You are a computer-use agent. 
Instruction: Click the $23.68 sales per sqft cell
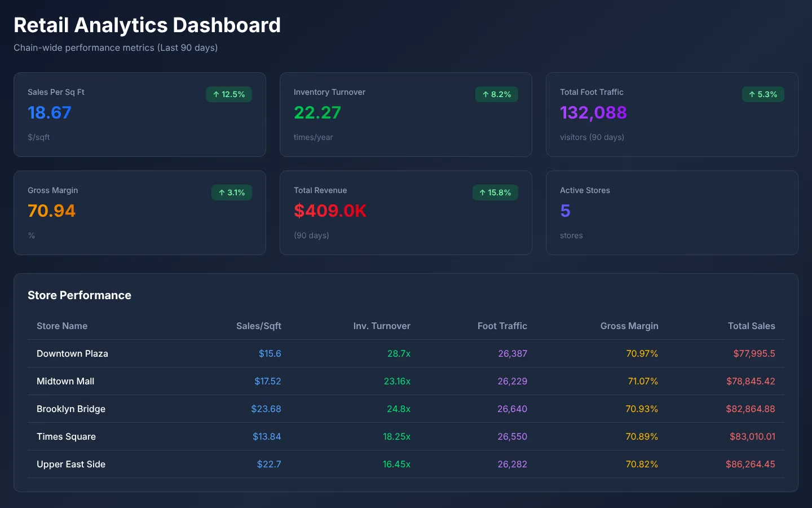pyautogui.click(x=266, y=409)
